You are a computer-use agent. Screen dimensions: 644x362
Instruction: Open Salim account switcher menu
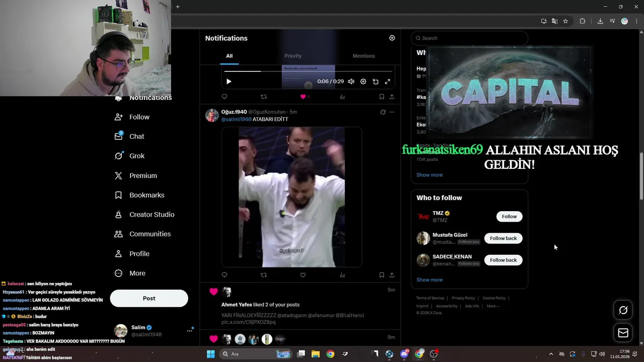153,331
